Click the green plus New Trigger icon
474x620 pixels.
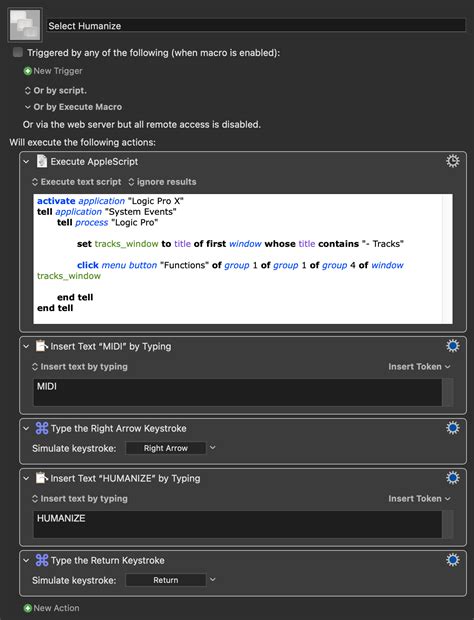click(28, 71)
